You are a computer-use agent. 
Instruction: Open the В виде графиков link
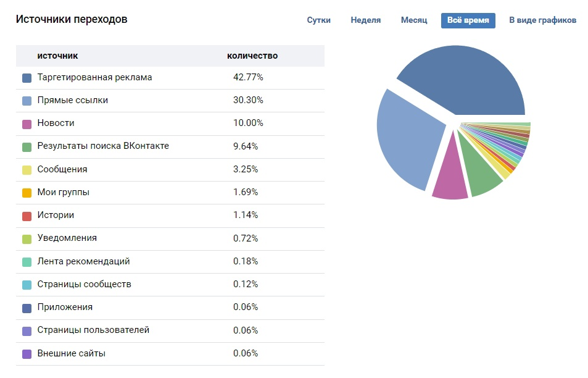click(542, 20)
